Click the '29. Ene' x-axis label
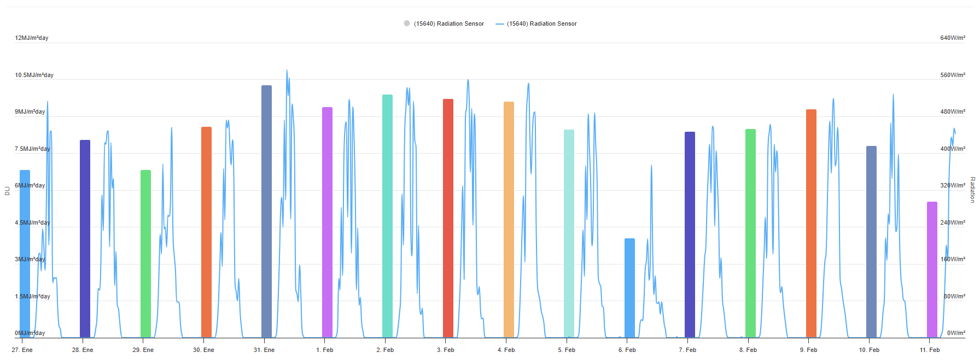Viewport: 980px width, 364px height. [143, 350]
